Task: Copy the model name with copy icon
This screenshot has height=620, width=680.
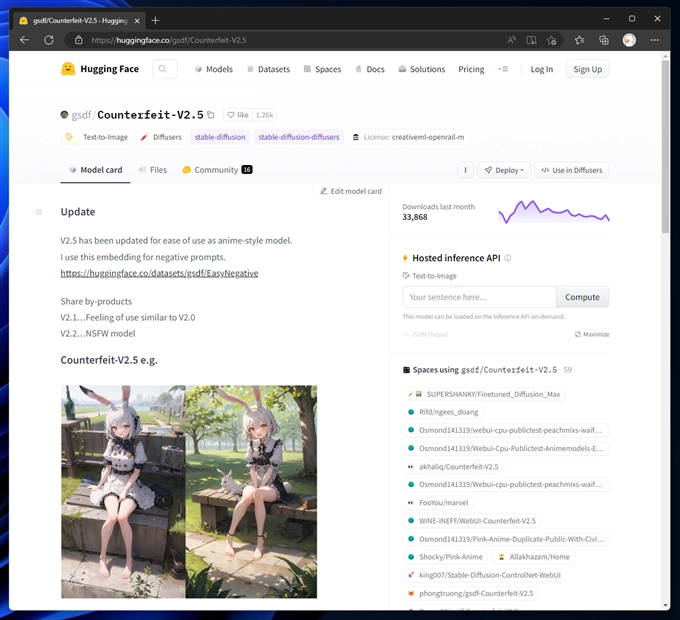Action: [211, 114]
